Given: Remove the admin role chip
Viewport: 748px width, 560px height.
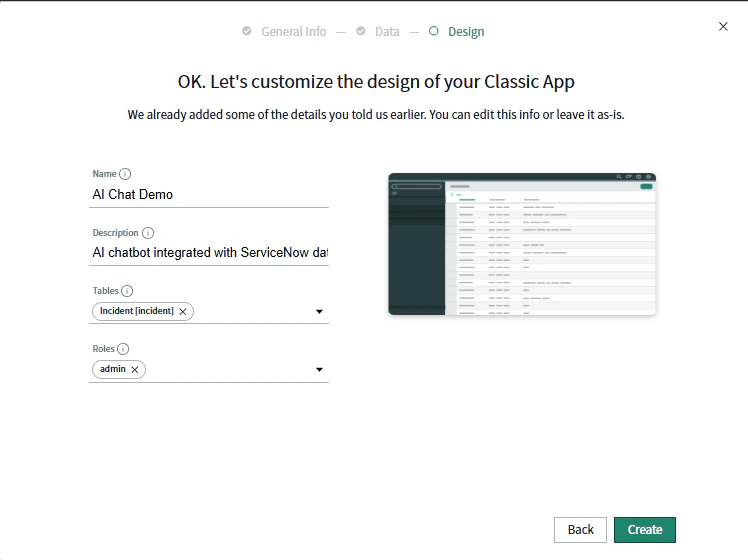Looking at the screenshot, I should point(135,370).
